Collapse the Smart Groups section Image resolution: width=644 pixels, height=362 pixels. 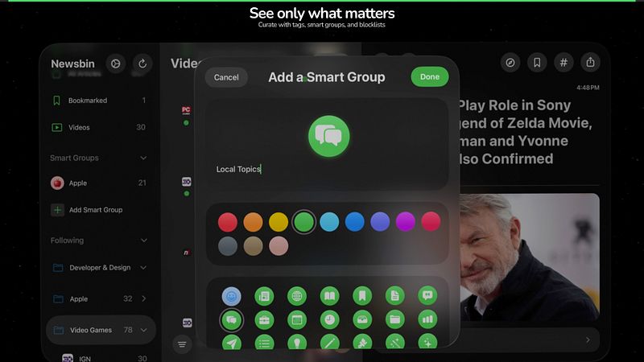tap(143, 158)
